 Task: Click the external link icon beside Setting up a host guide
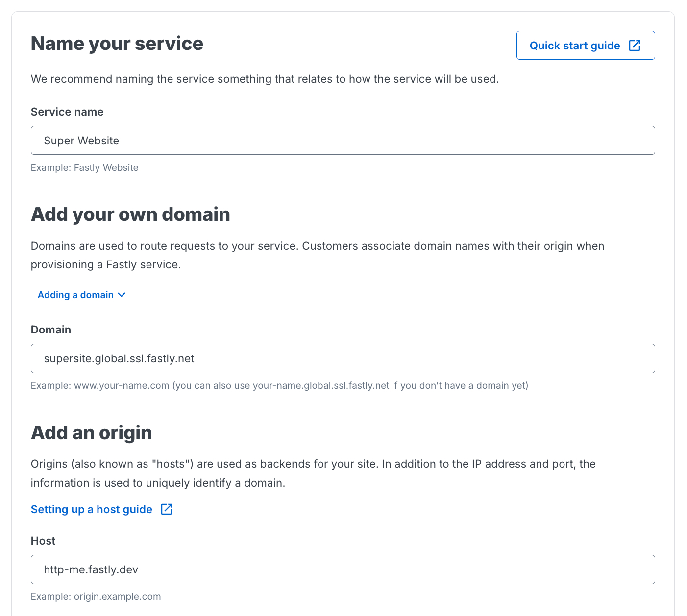(167, 509)
